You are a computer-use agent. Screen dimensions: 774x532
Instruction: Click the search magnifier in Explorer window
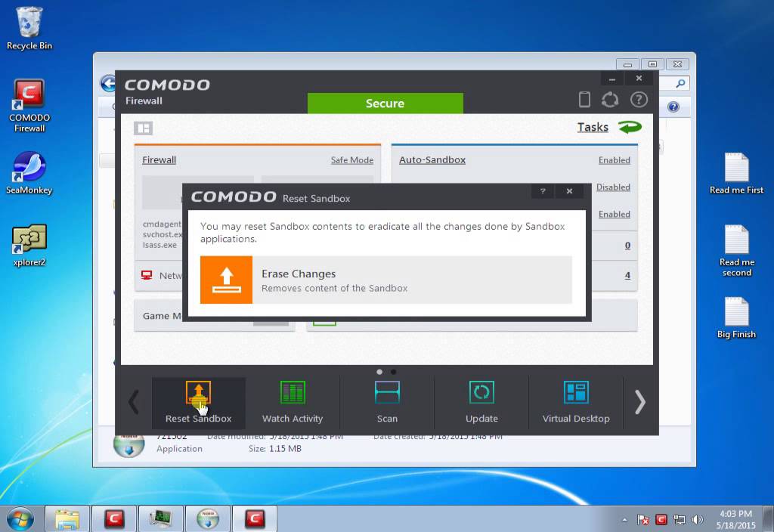coord(680,83)
